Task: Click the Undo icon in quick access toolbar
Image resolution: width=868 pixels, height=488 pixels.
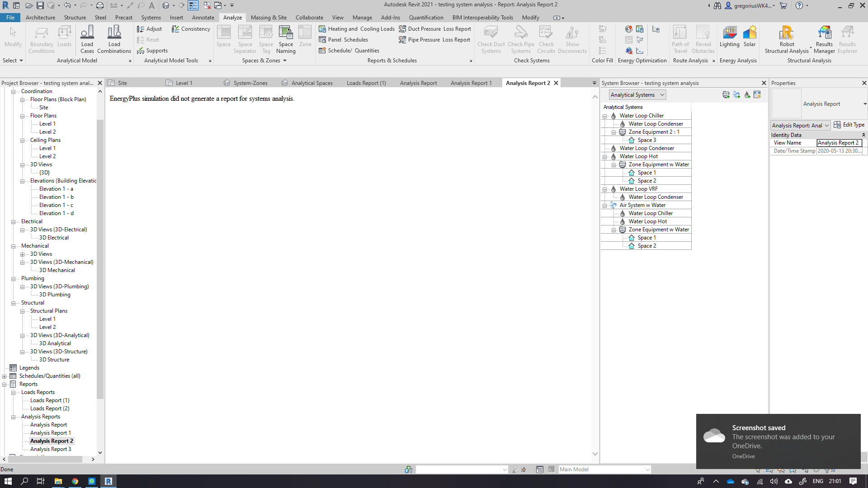Action: pos(67,5)
